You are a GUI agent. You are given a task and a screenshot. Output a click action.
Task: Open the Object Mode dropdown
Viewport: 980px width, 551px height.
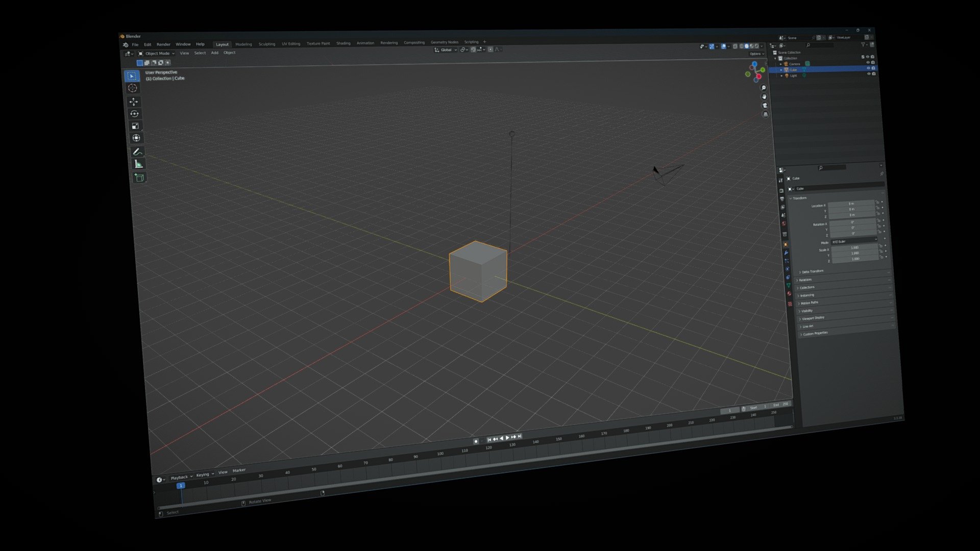(x=160, y=53)
